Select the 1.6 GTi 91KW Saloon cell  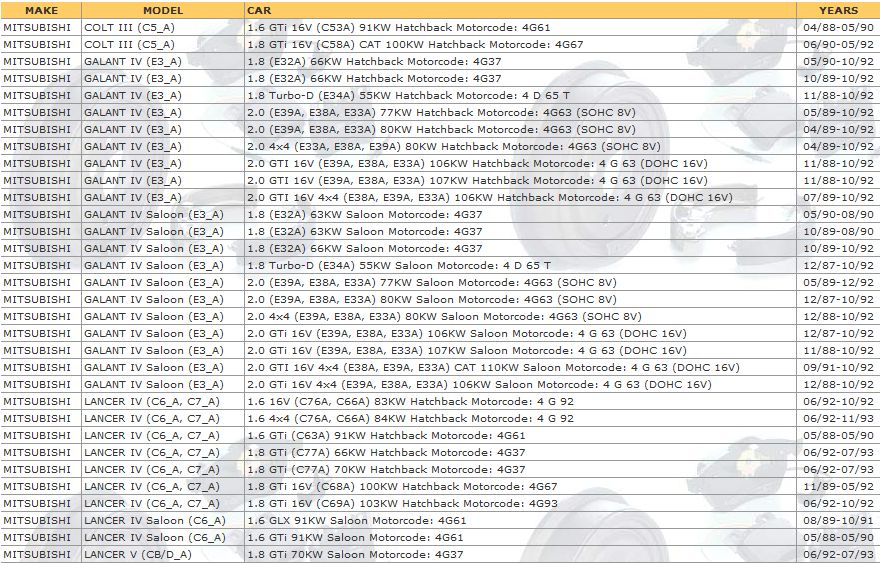coord(520,537)
